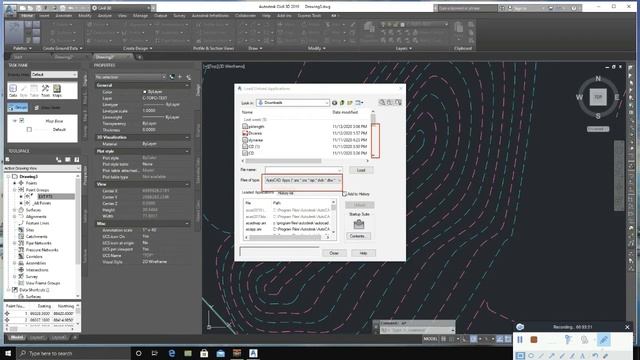Click the command line input field

click(x=417, y=330)
